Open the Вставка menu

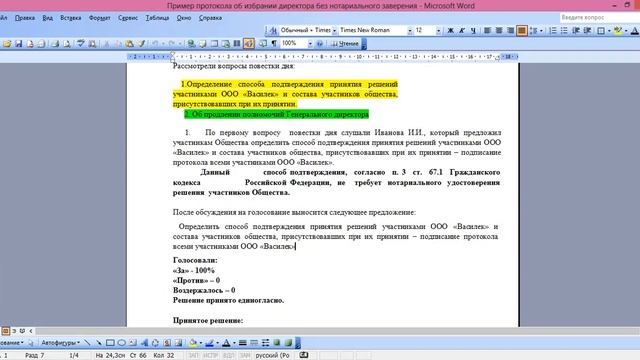coord(71,18)
